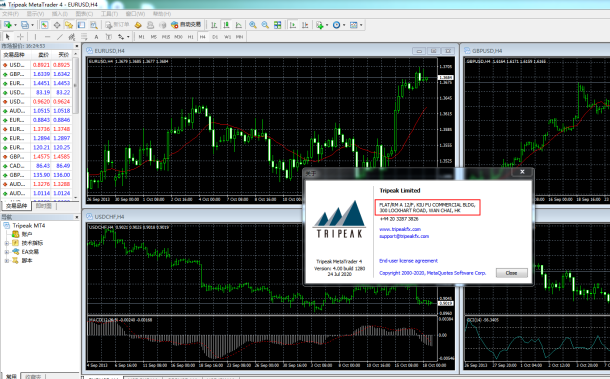Click the Close button in About dialog
610x379 pixels.
click(512, 273)
